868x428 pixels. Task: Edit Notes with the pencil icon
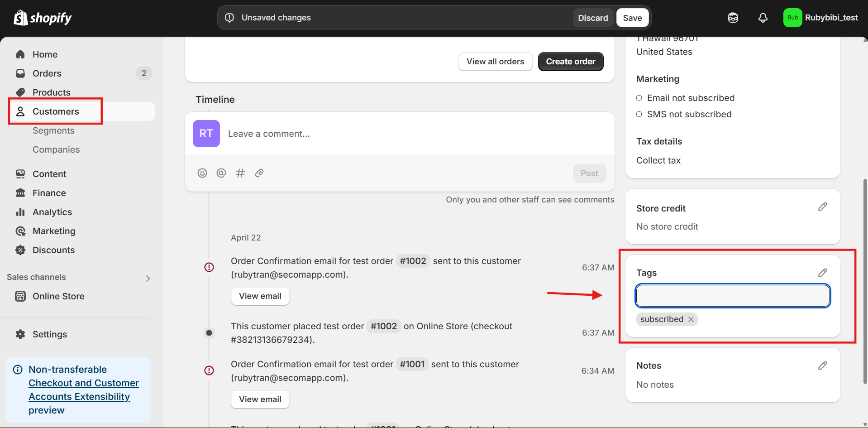pos(823,365)
